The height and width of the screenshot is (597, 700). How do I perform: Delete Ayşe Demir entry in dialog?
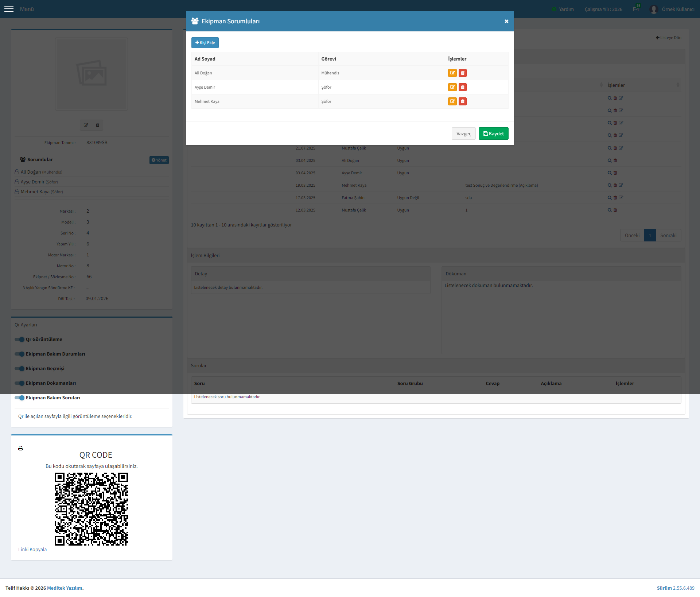point(462,87)
